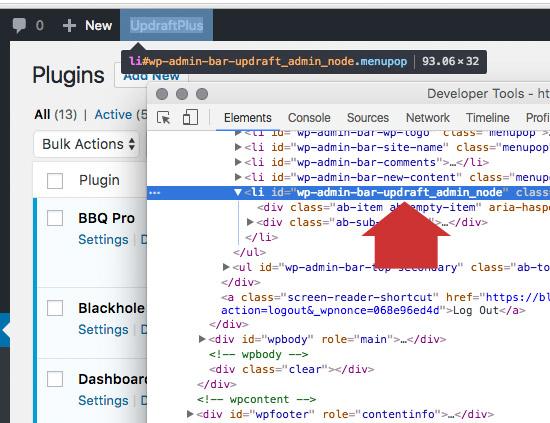
Task: Collapse the wp-admin-bar-updraft_admin_node li node
Action: pos(238,192)
